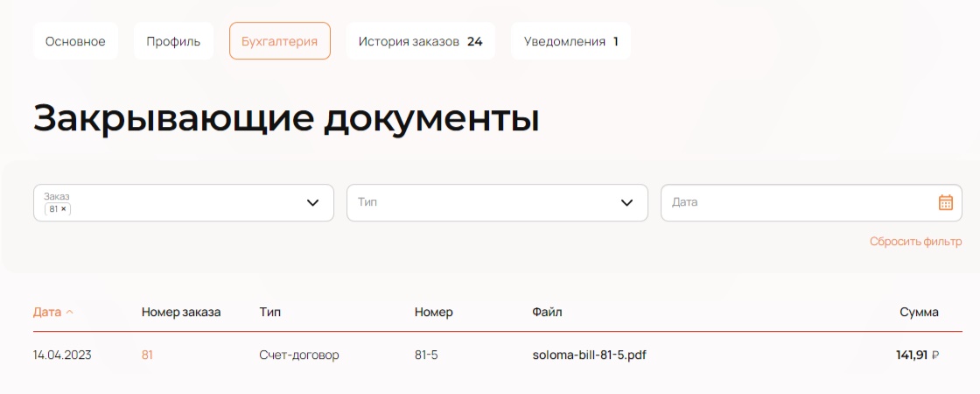Toggle sort arrow on Дата column
980x394 pixels.
70,312
